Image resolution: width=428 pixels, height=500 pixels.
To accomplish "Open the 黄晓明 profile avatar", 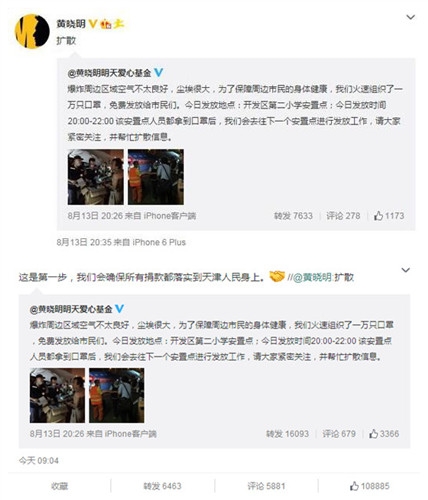I will click(32, 31).
